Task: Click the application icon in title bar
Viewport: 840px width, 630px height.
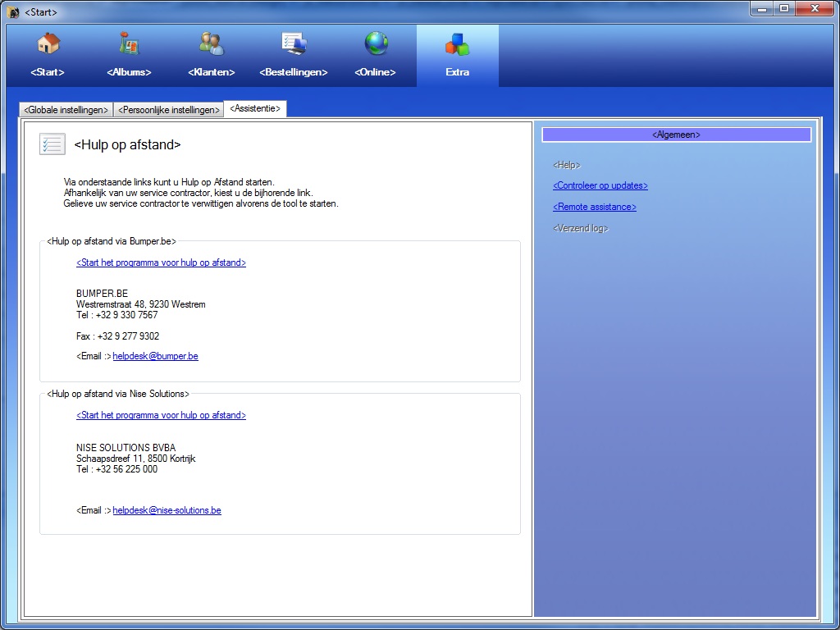Action: [13, 11]
